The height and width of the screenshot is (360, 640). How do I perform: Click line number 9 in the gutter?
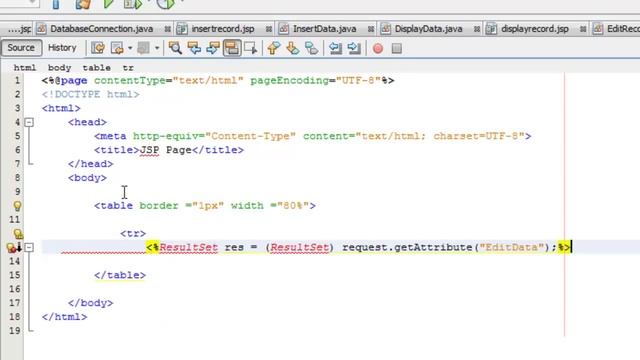click(17, 191)
